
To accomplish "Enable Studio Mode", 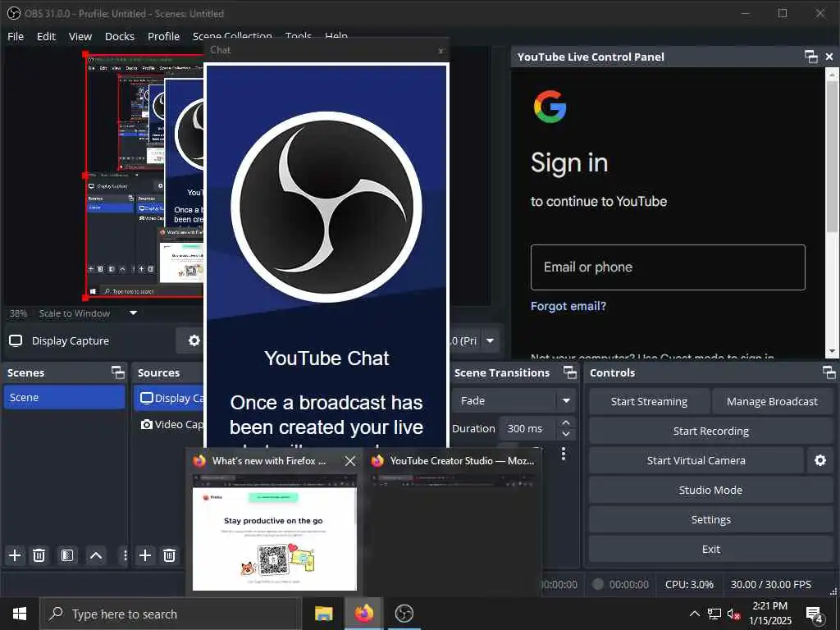I will pyautogui.click(x=711, y=491).
